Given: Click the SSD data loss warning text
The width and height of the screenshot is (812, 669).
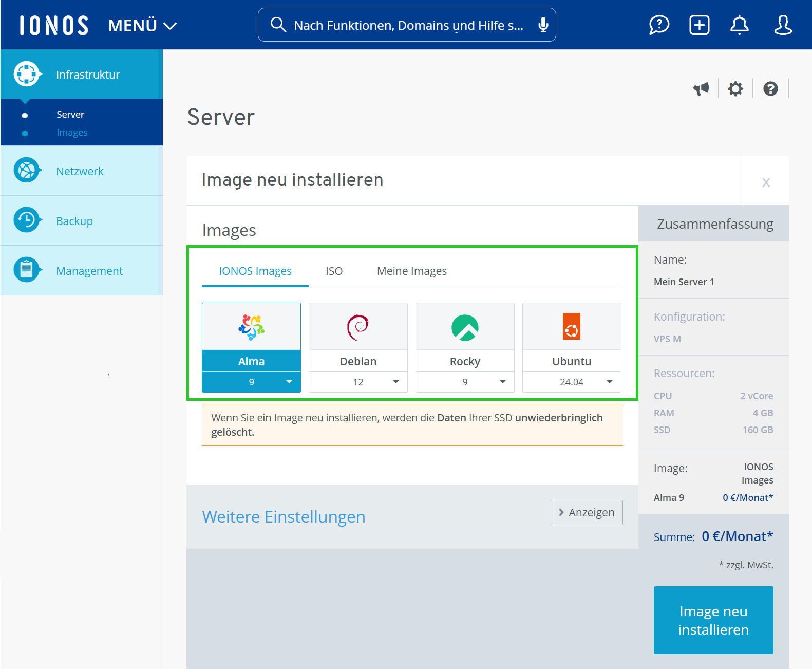Looking at the screenshot, I should [x=412, y=425].
